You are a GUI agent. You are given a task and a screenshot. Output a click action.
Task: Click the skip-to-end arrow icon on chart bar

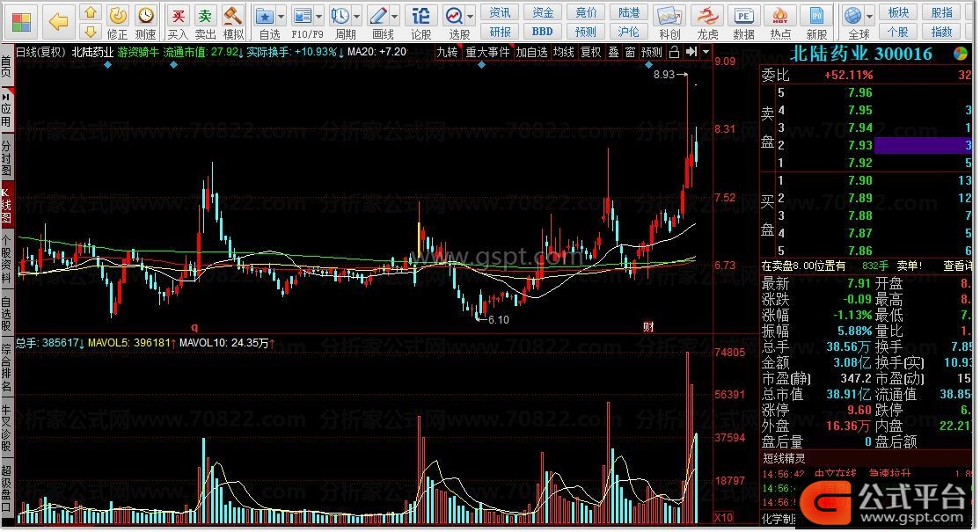pos(691,53)
